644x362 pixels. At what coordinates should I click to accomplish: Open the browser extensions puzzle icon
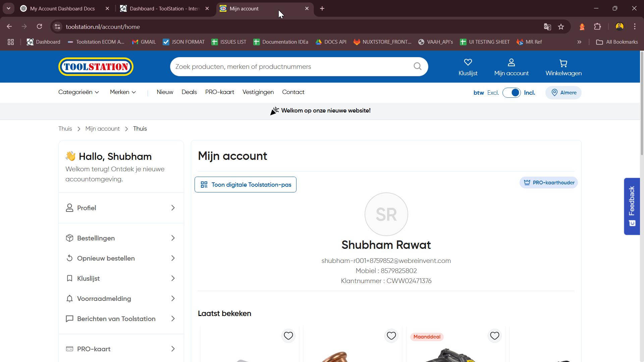(x=597, y=27)
